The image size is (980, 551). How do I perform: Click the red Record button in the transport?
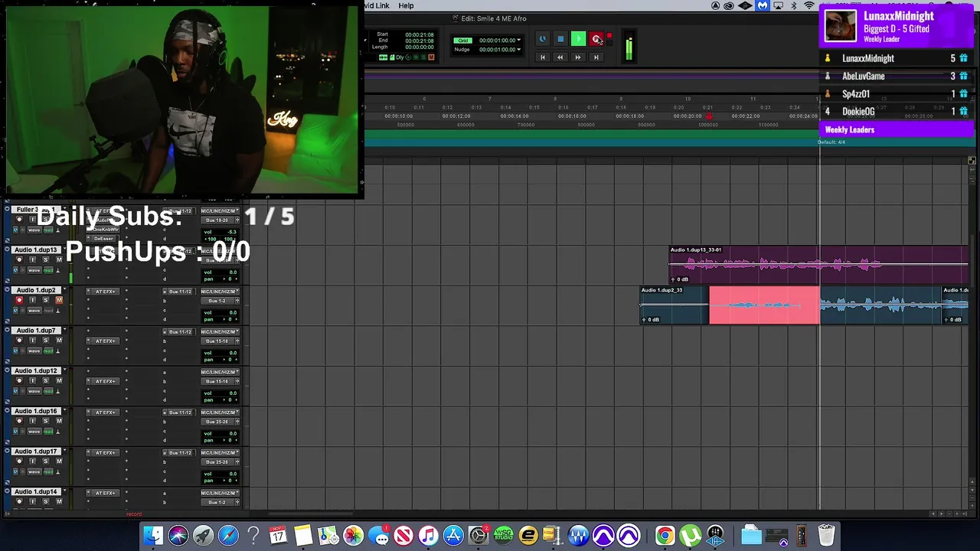point(596,39)
